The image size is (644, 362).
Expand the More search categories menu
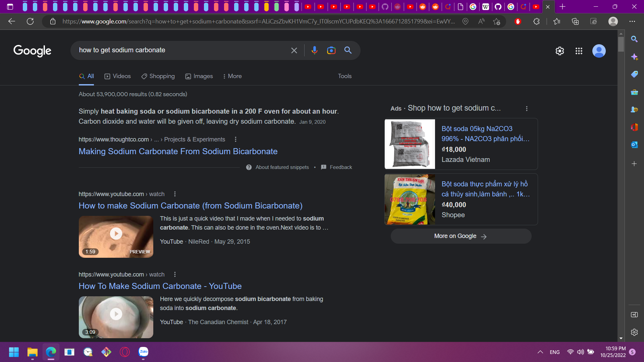click(232, 76)
